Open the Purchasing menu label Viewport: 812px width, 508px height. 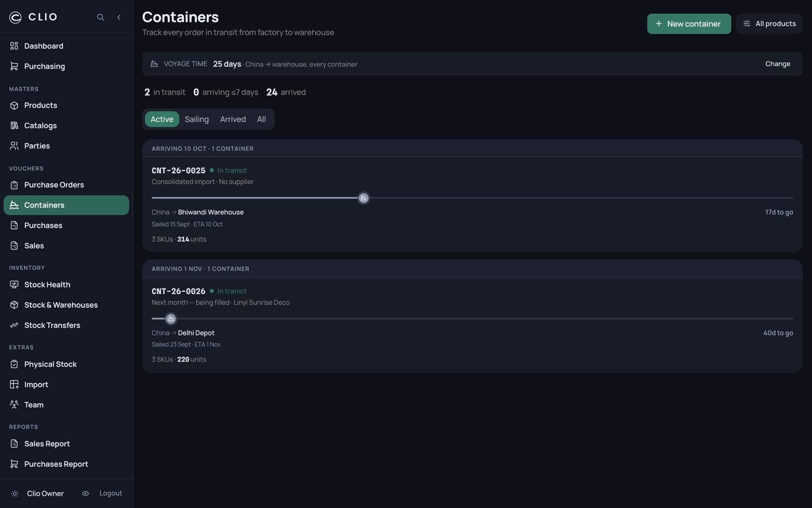pyautogui.click(x=45, y=66)
